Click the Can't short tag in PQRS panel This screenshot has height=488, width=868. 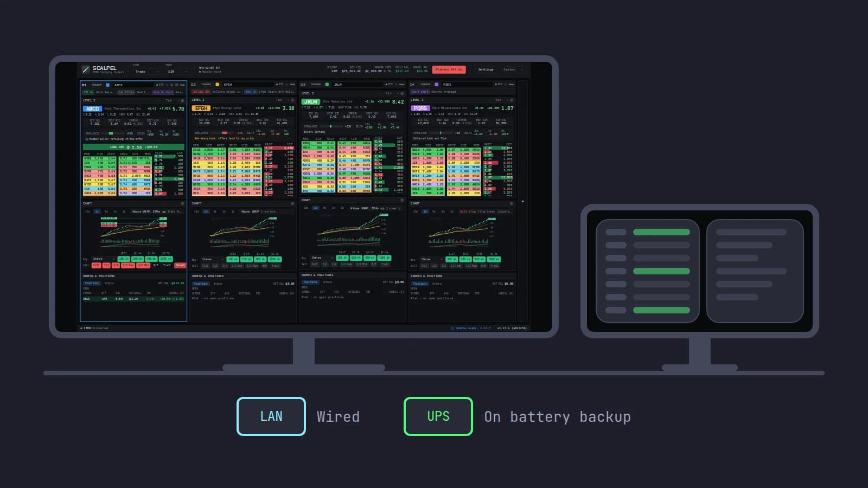pyautogui.click(x=420, y=92)
